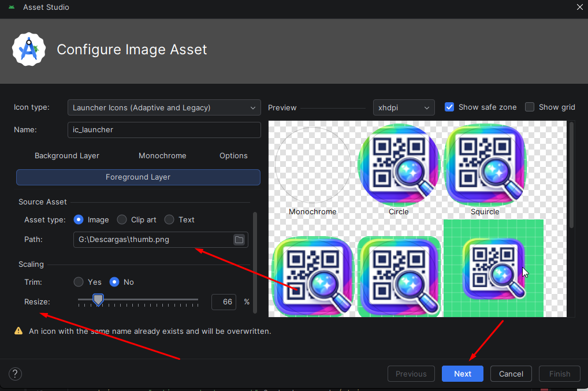Select the Squircle icon preview

pyautogui.click(x=485, y=165)
